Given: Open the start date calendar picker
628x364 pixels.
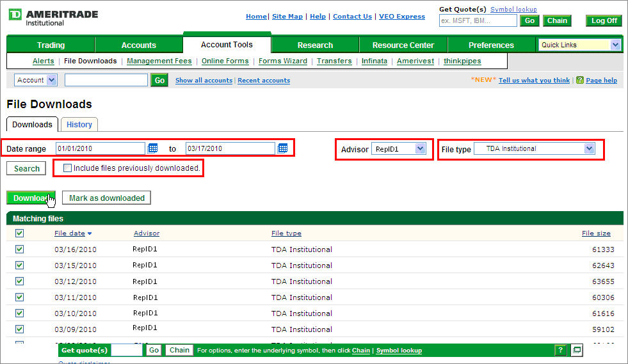Looking at the screenshot, I should click(x=153, y=148).
